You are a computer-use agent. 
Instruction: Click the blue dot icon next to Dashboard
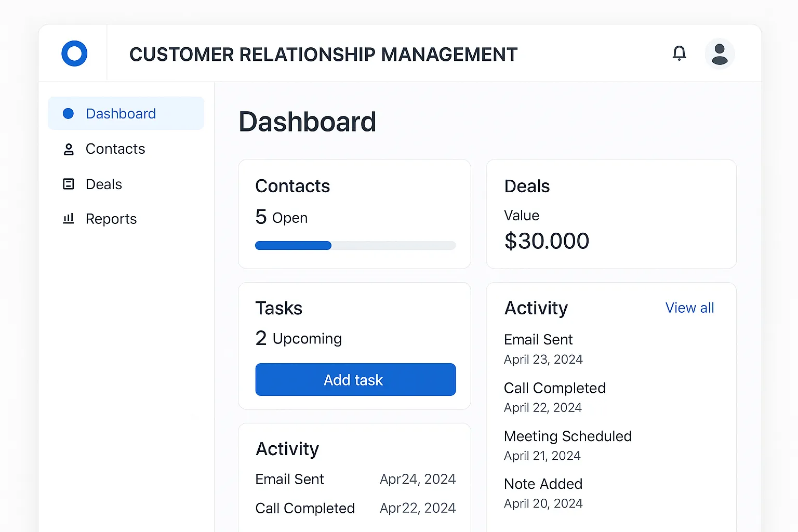[x=68, y=113]
